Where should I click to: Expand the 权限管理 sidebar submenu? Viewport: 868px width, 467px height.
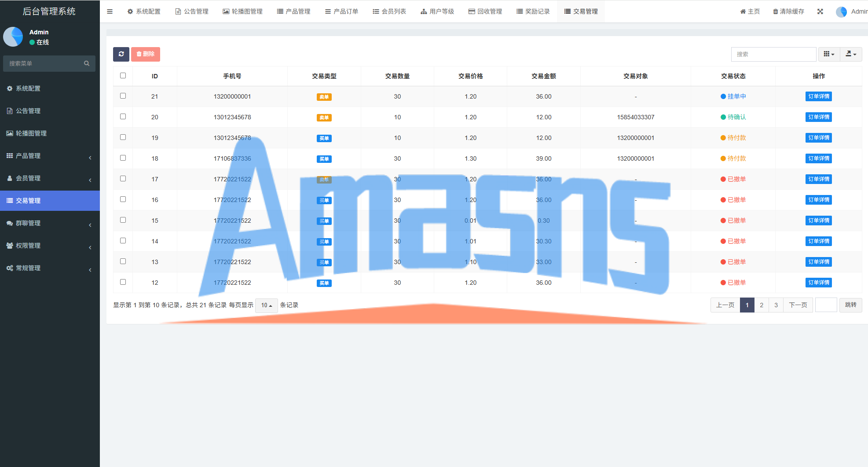pyautogui.click(x=50, y=246)
